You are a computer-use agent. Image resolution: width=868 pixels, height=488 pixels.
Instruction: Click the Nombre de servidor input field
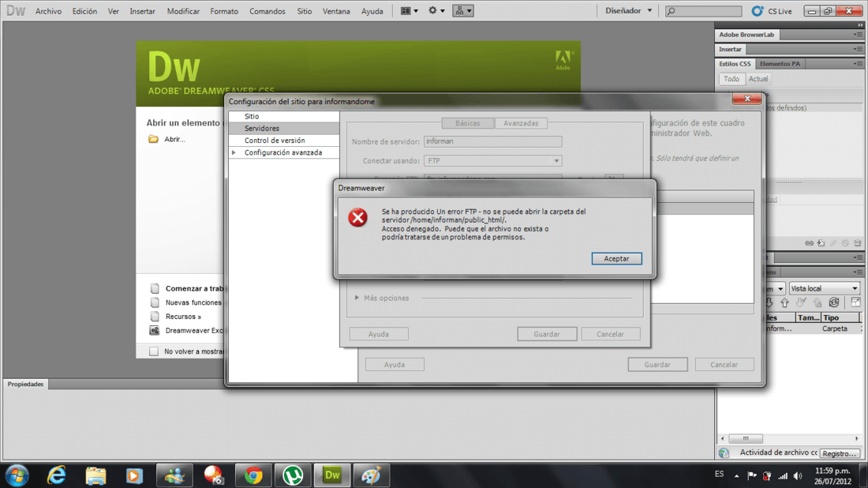(492, 141)
